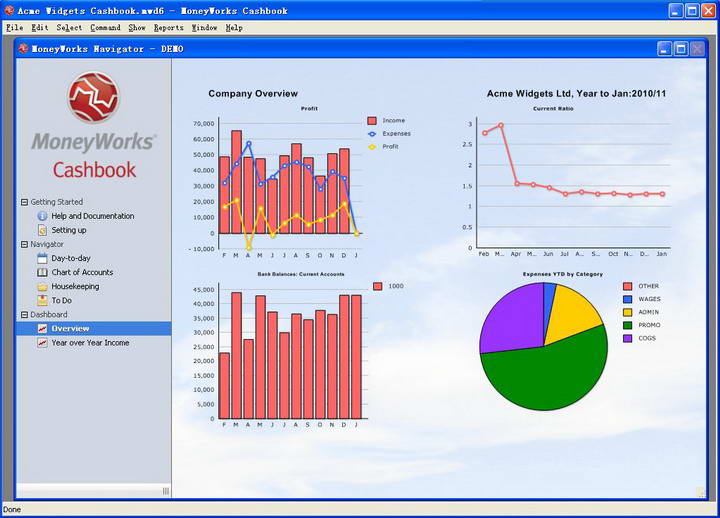Click the Profit legend marker
The height and width of the screenshot is (518, 720).
pyautogui.click(x=372, y=147)
